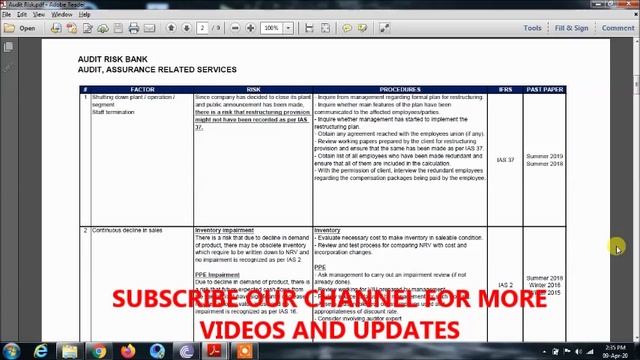The height and width of the screenshot is (360, 640).
Task: Open the zoom level dropdown arrow
Action: [x=288, y=28]
